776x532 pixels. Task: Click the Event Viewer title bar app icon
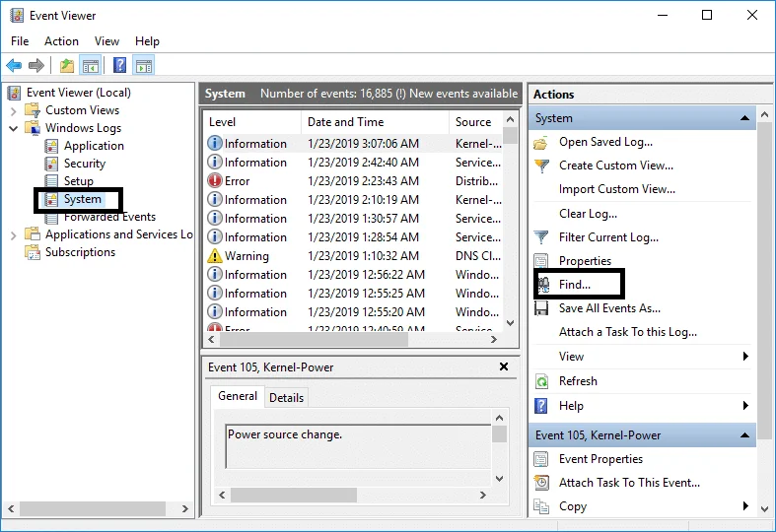point(16,16)
